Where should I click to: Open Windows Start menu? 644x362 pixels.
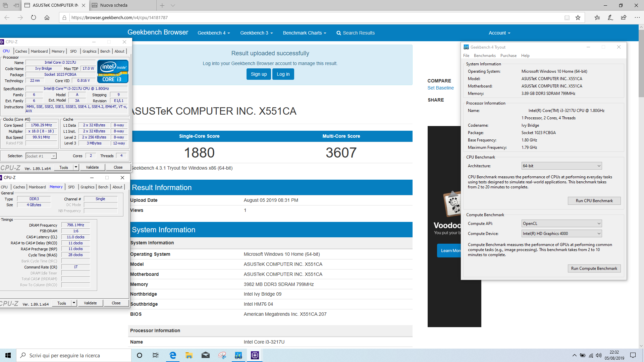(x=8, y=355)
